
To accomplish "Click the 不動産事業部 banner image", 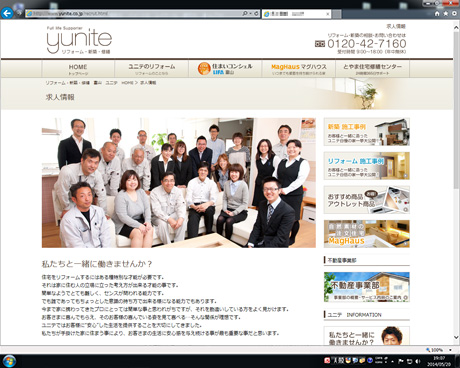I will (367, 287).
